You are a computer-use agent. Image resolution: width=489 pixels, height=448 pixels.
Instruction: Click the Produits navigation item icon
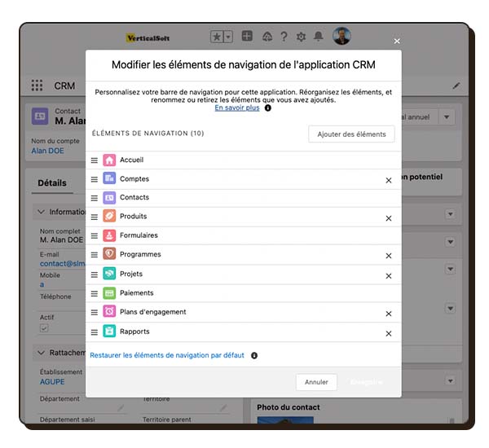[x=109, y=217]
